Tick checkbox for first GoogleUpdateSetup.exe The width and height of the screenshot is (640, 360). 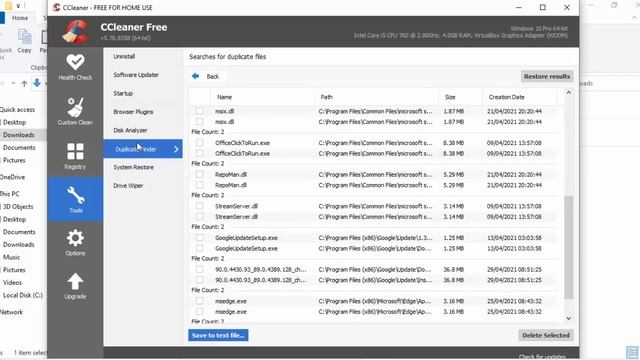pyautogui.click(x=199, y=238)
